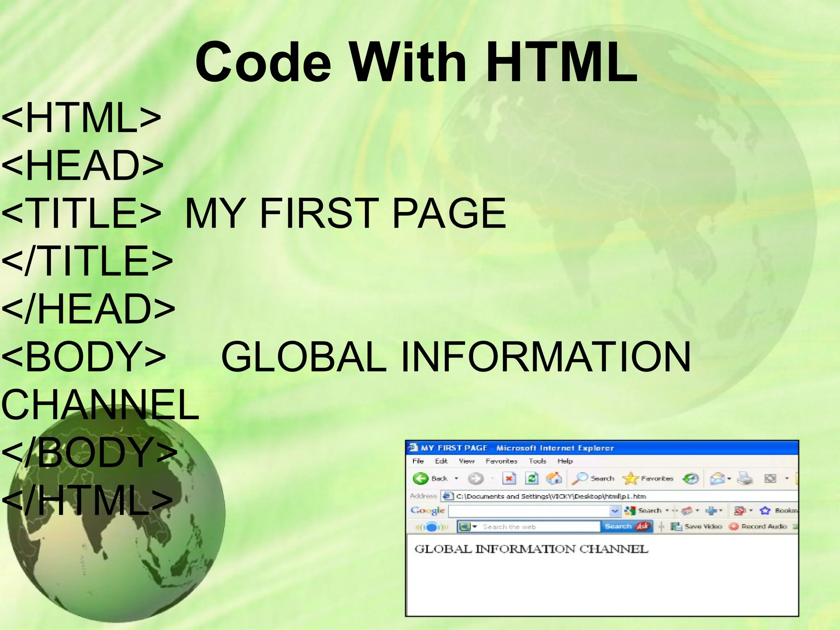Open the Favorites menu in menu bar
The height and width of the screenshot is (630, 840).
(501, 461)
